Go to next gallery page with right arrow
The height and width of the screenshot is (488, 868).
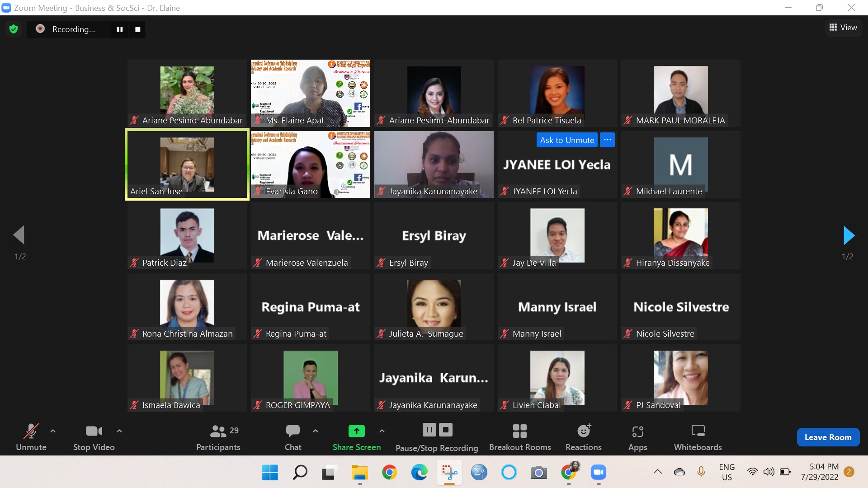849,235
